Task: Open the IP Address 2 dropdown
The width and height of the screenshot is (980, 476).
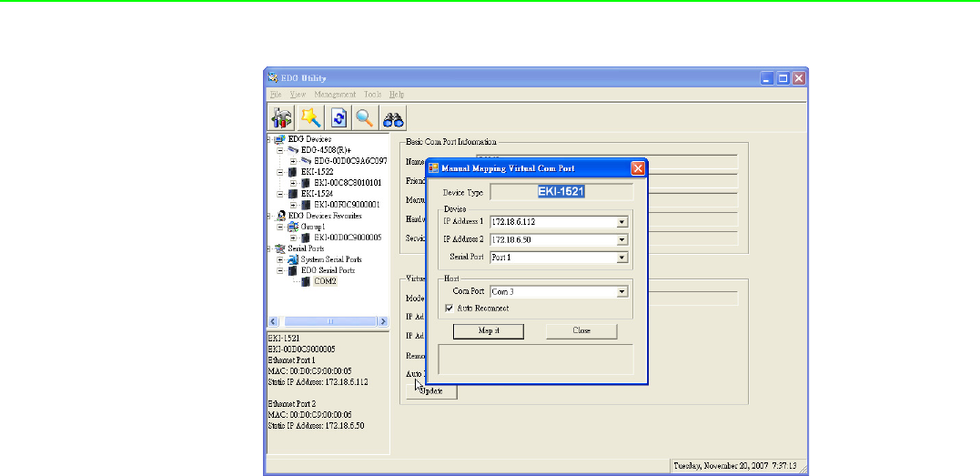Action: coord(621,239)
